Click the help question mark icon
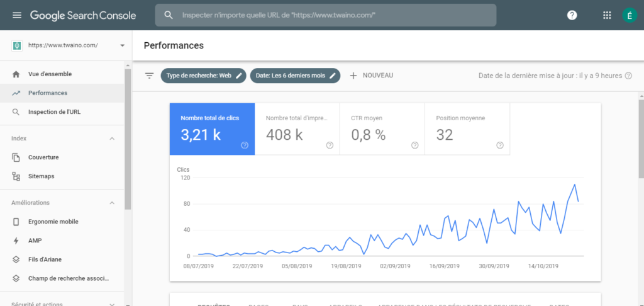 pos(572,15)
